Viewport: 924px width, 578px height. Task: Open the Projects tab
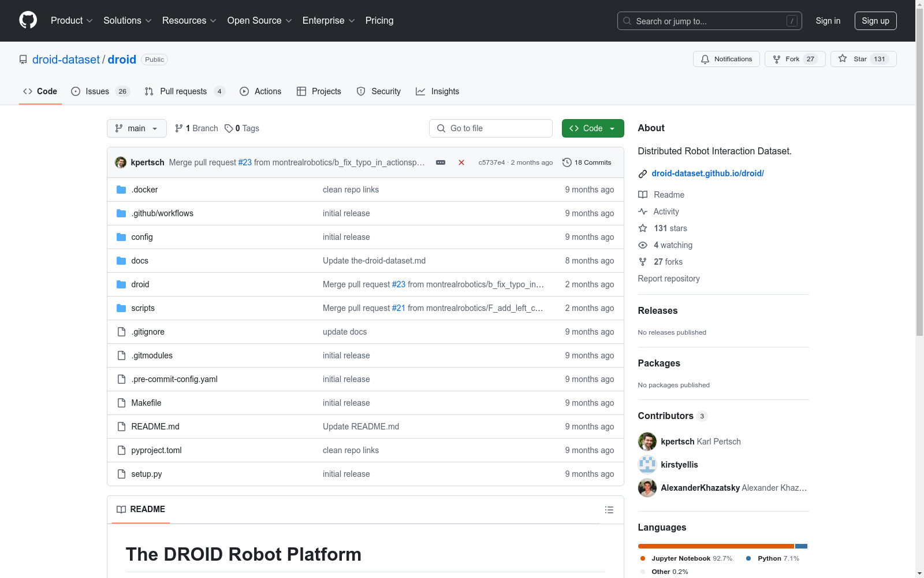pos(319,91)
